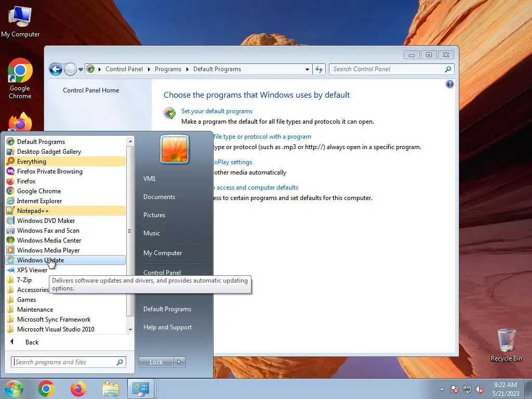Click Control Panel Home link
Viewport: 532px width, 399px height.
pyautogui.click(x=91, y=90)
